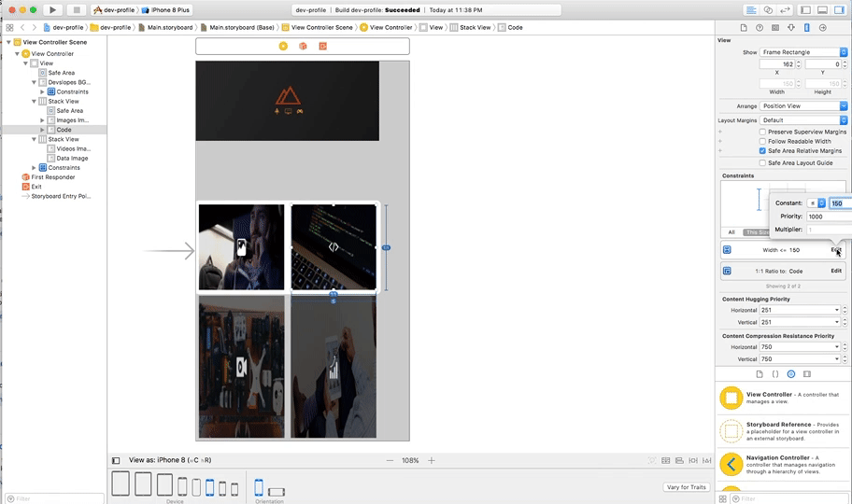
Task: Open the Identity inspector
Action: [x=775, y=28]
